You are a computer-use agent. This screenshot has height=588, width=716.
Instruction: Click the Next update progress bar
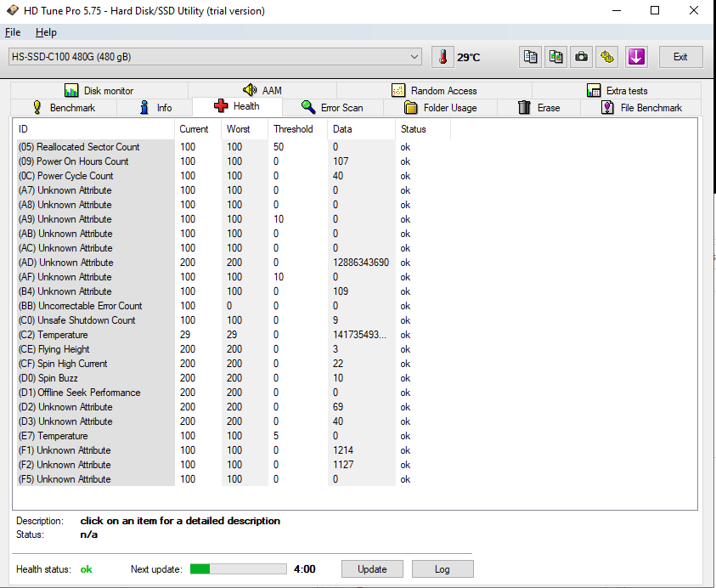pyautogui.click(x=239, y=568)
